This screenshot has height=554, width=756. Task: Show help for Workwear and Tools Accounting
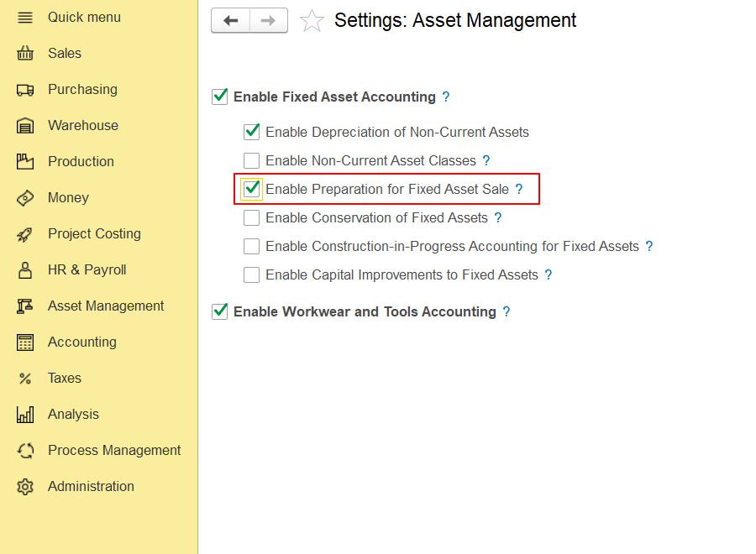pos(507,311)
